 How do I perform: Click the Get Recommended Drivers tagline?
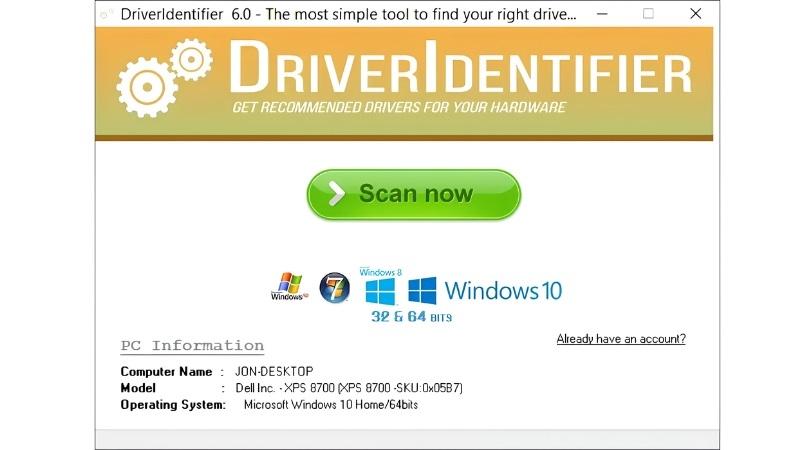[399, 108]
